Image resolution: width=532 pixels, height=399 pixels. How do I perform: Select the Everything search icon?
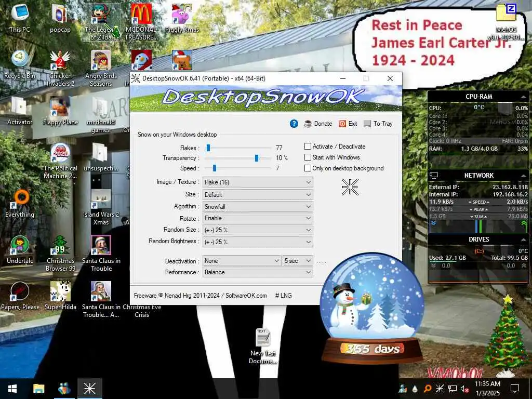click(x=20, y=204)
